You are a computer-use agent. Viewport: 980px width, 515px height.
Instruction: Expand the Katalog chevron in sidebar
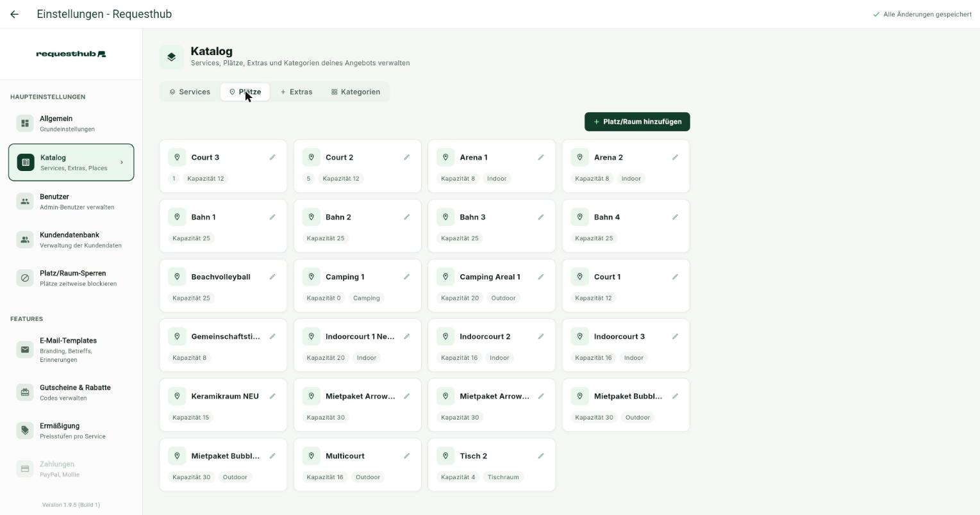(122, 163)
